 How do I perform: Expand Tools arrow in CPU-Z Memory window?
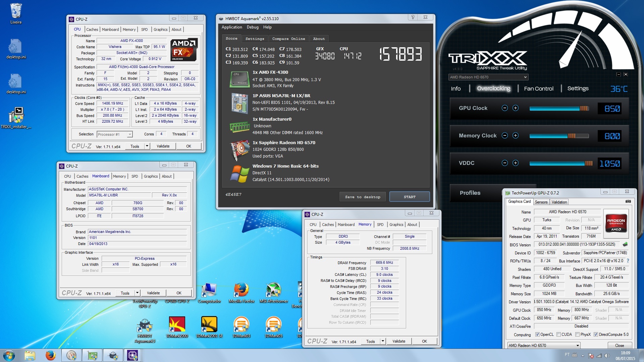point(383,341)
